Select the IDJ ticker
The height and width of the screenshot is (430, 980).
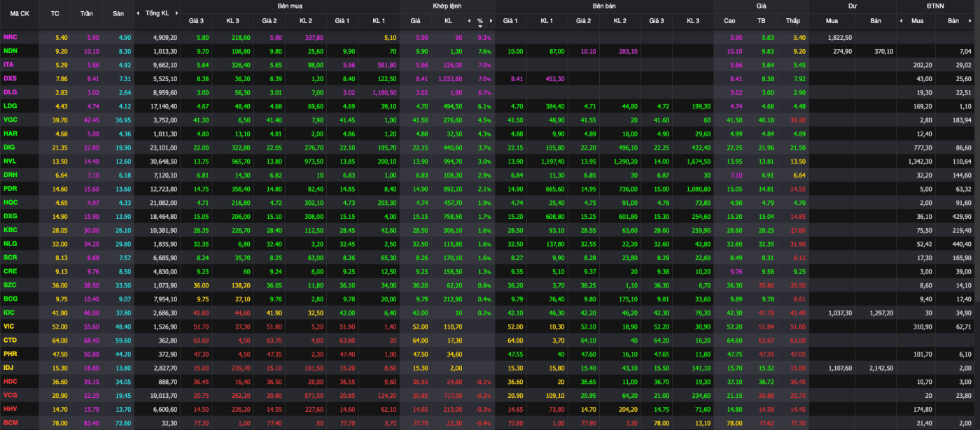pyautogui.click(x=8, y=367)
